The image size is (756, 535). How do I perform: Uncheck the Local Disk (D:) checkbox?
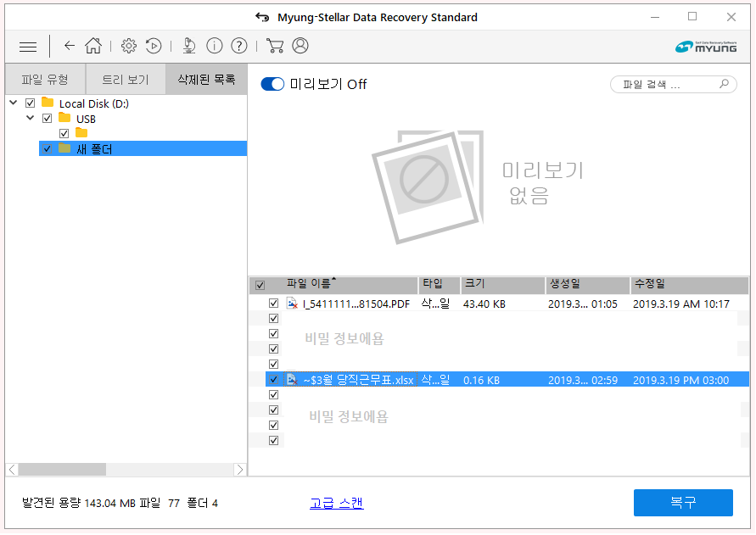pyautogui.click(x=30, y=103)
